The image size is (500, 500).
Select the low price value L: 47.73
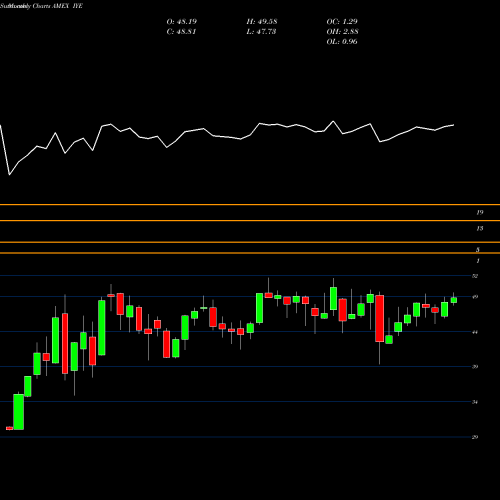click(x=261, y=32)
